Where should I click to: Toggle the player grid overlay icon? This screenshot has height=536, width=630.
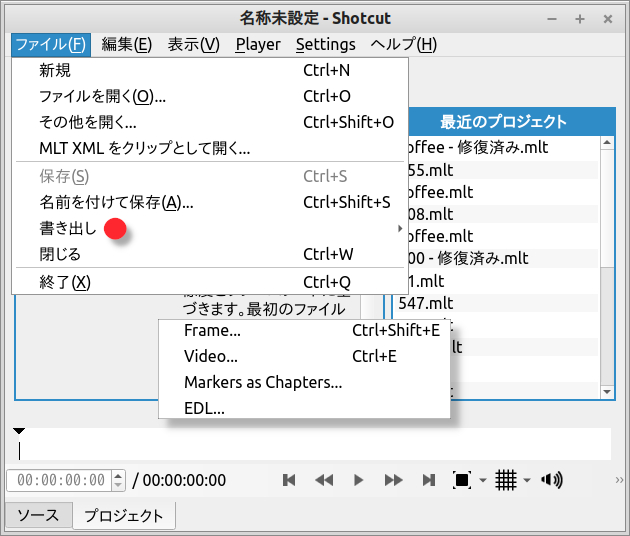pyautogui.click(x=506, y=480)
